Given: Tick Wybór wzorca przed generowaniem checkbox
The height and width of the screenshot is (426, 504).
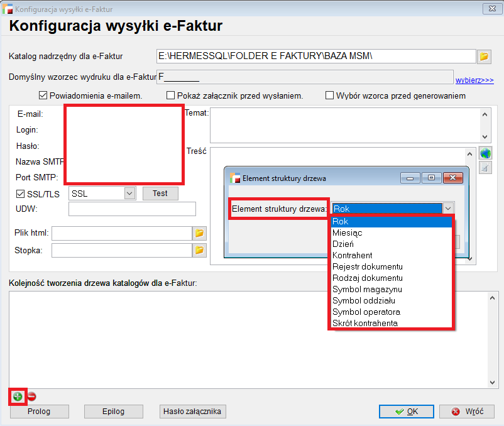Looking at the screenshot, I should (329, 96).
